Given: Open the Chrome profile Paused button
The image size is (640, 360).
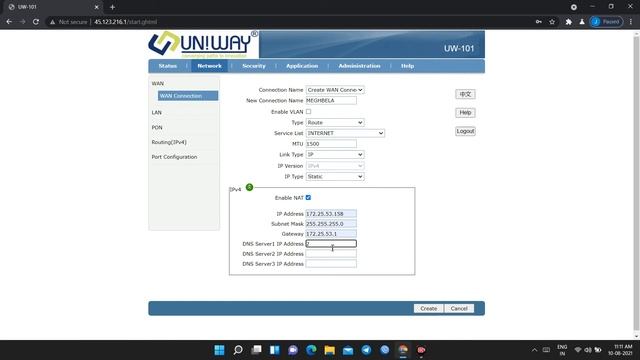Looking at the screenshot, I should click(606, 22).
